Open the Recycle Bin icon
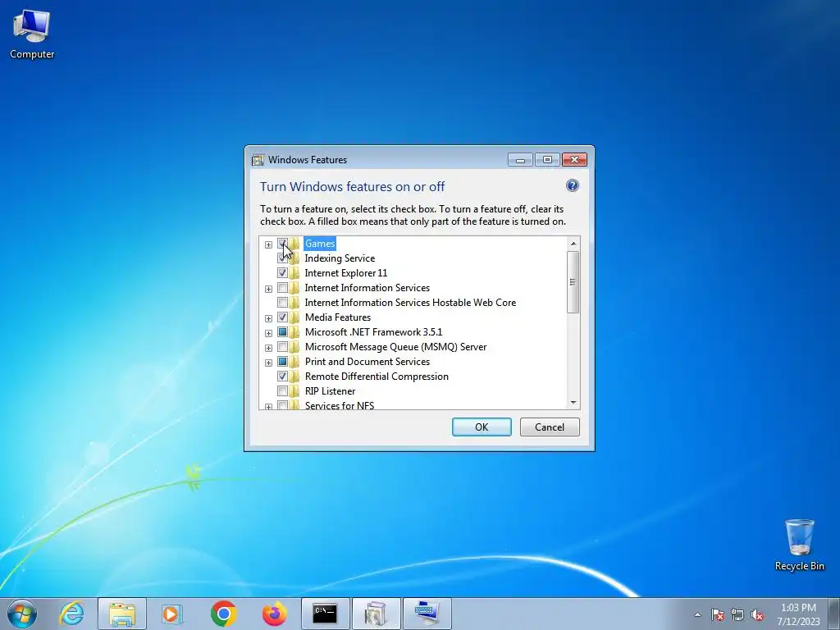This screenshot has width=840, height=630. point(799,545)
